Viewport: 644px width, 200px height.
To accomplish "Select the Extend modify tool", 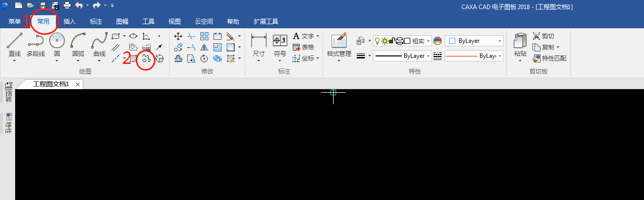I will [x=191, y=47].
